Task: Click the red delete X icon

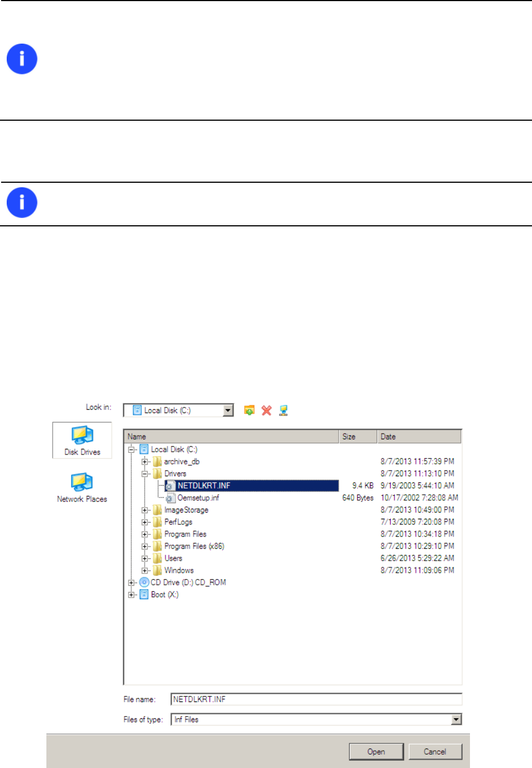Action: click(x=267, y=410)
